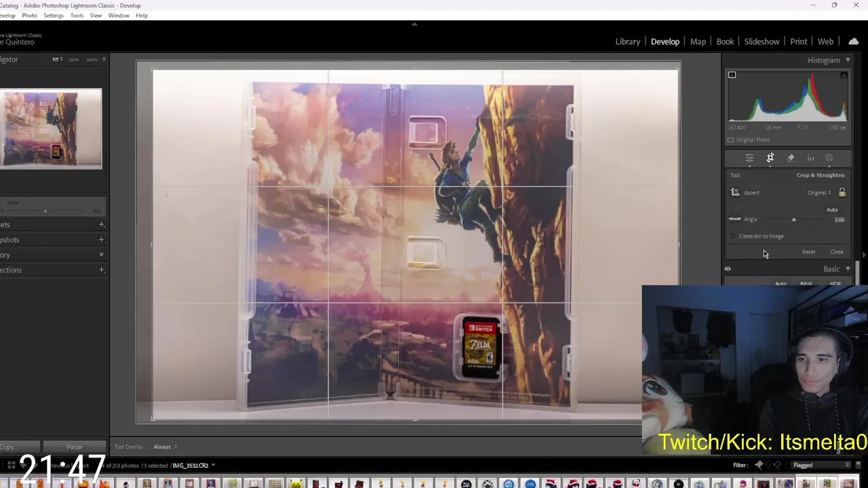Click the Auto straighten button
This screenshot has width=868, height=488.
point(832,209)
